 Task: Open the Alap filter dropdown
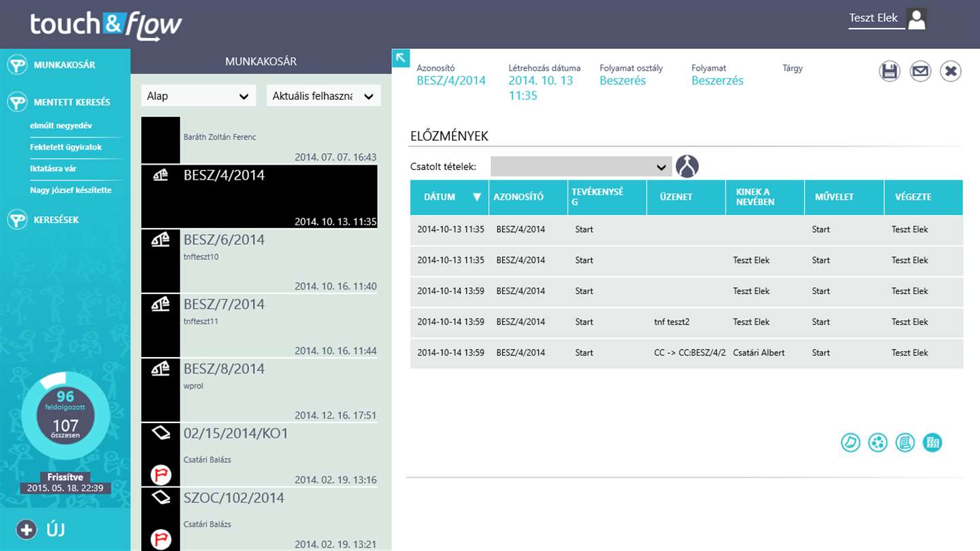198,96
